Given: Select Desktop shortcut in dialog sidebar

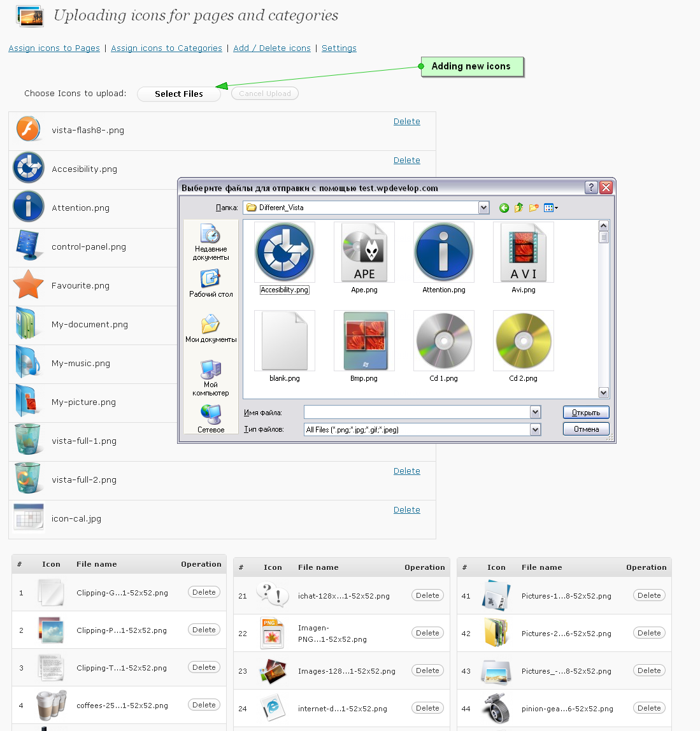Looking at the screenshot, I should pos(211,283).
